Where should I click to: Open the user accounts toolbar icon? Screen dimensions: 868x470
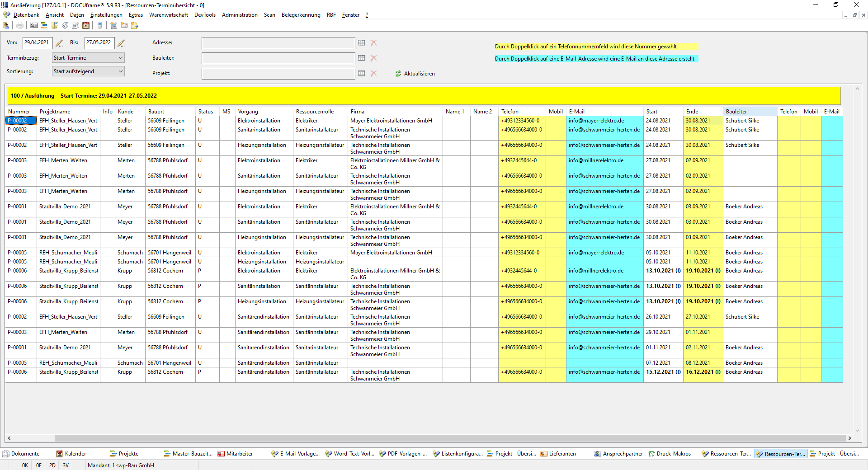coord(6,25)
